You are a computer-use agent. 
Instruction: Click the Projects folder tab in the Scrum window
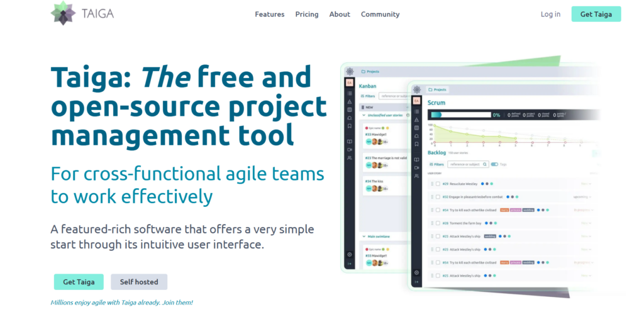(438, 89)
